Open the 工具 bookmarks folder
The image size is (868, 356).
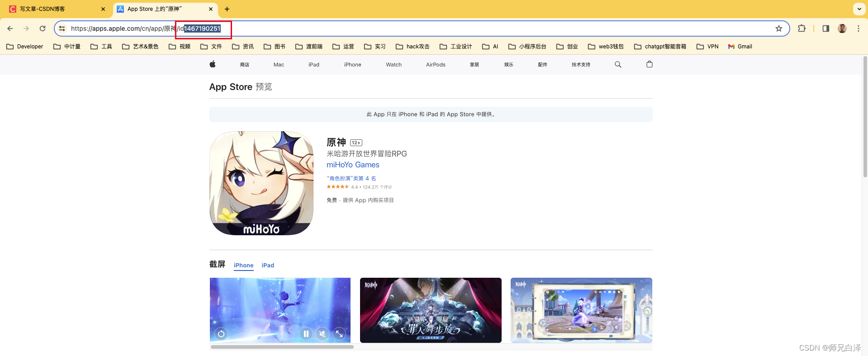pos(101,47)
